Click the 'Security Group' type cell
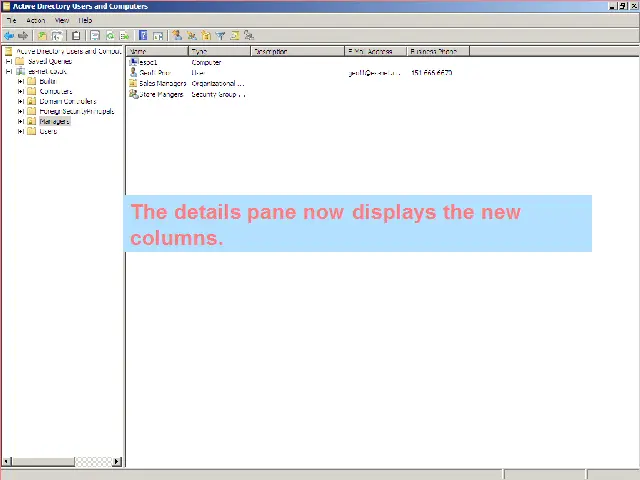The image size is (640, 480). click(x=218, y=94)
